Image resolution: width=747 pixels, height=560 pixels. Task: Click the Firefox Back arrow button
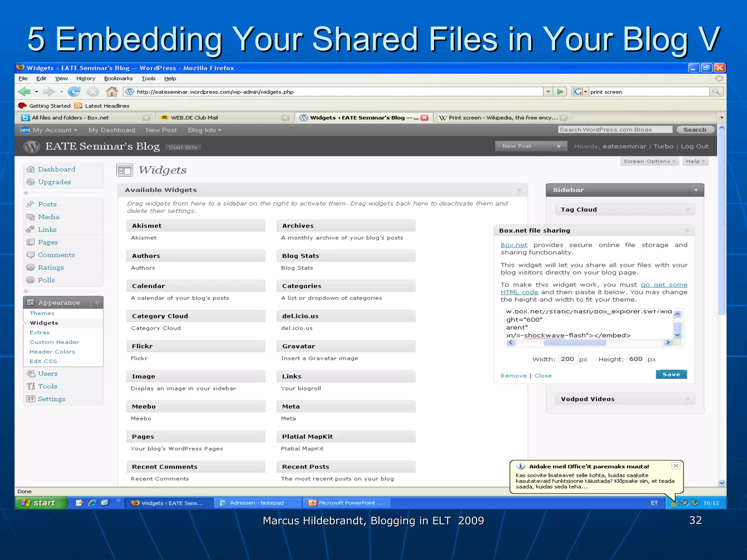coord(24,92)
